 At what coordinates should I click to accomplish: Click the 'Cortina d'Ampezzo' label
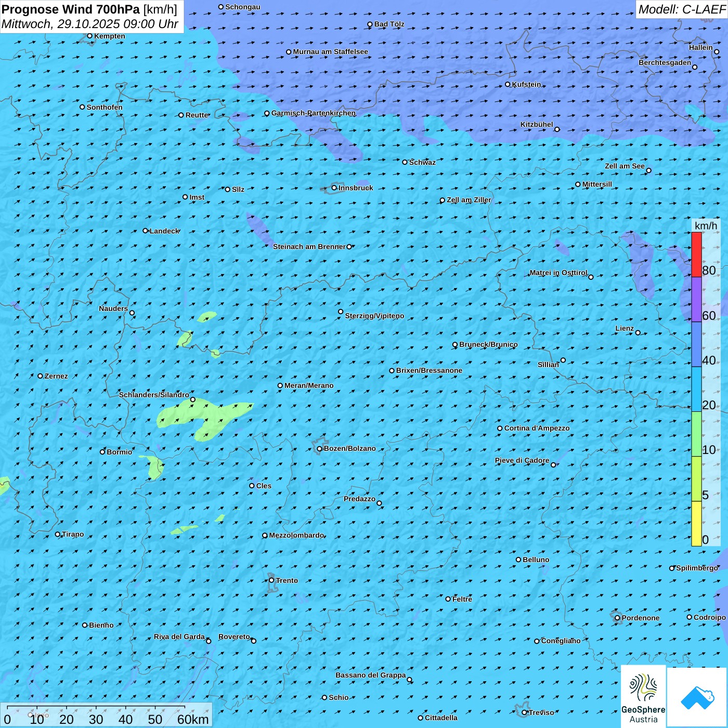pos(537,428)
